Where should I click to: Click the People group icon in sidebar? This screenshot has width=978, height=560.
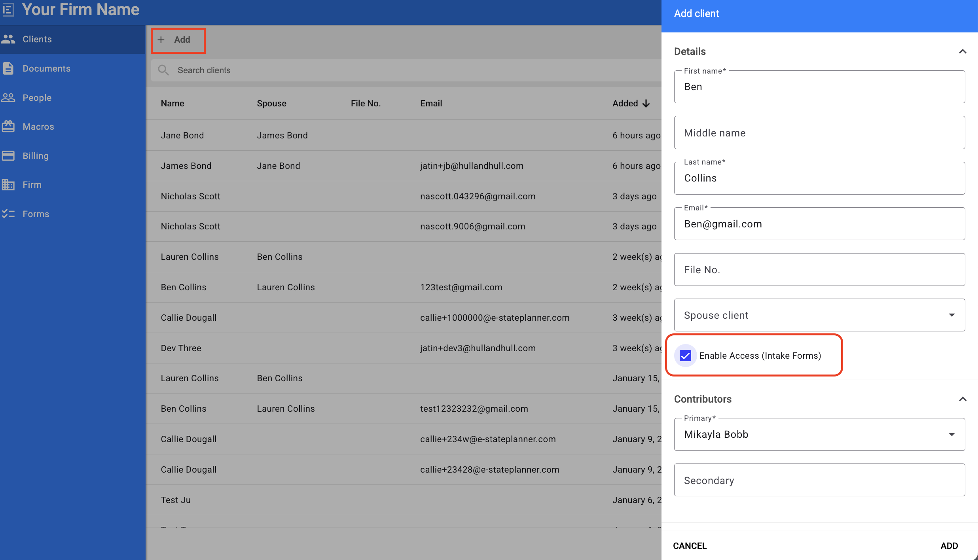pyautogui.click(x=8, y=98)
